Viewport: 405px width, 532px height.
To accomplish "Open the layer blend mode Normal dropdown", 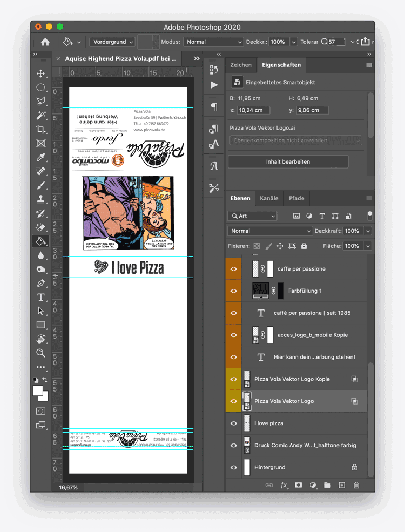I will pos(269,231).
